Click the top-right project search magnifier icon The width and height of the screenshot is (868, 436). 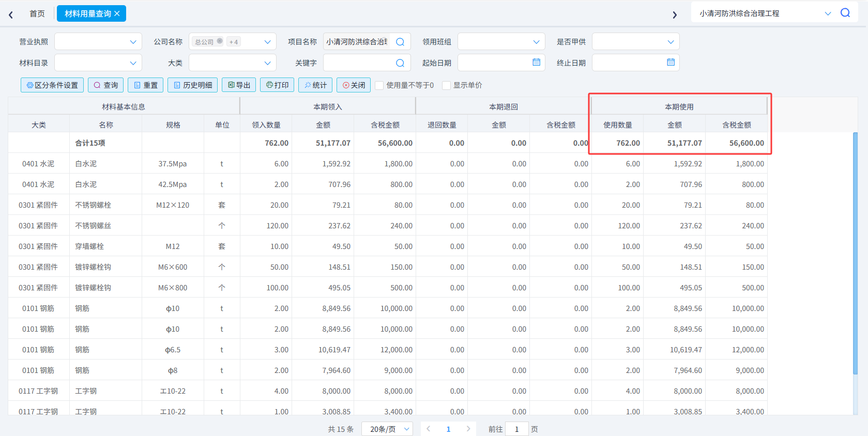point(845,13)
